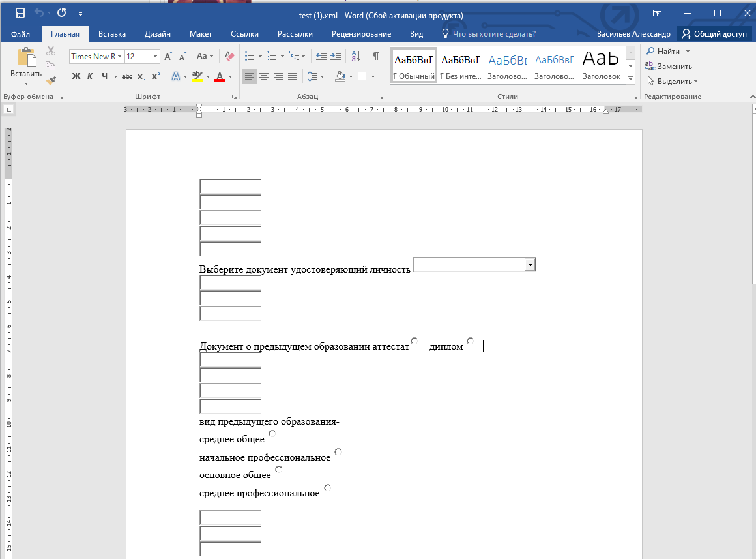Apply strikethrough formatting

(x=127, y=76)
